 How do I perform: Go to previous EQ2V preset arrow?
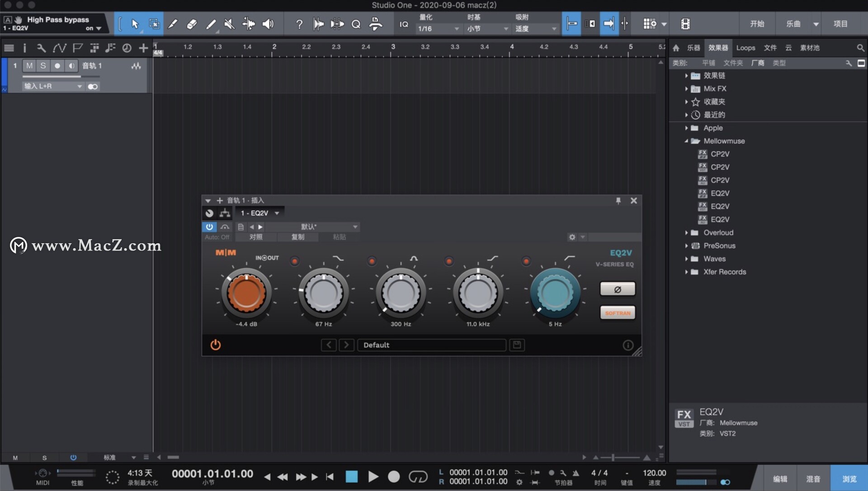329,345
